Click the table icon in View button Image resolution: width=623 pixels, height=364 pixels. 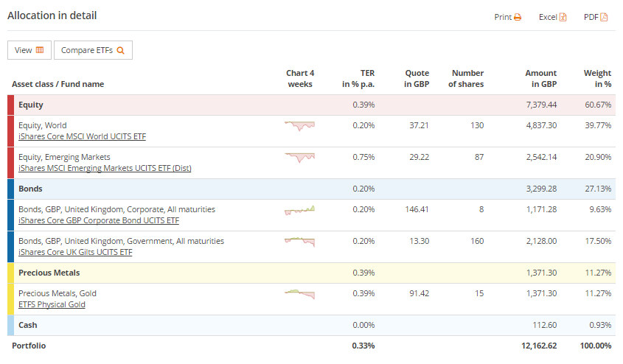pos(40,50)
